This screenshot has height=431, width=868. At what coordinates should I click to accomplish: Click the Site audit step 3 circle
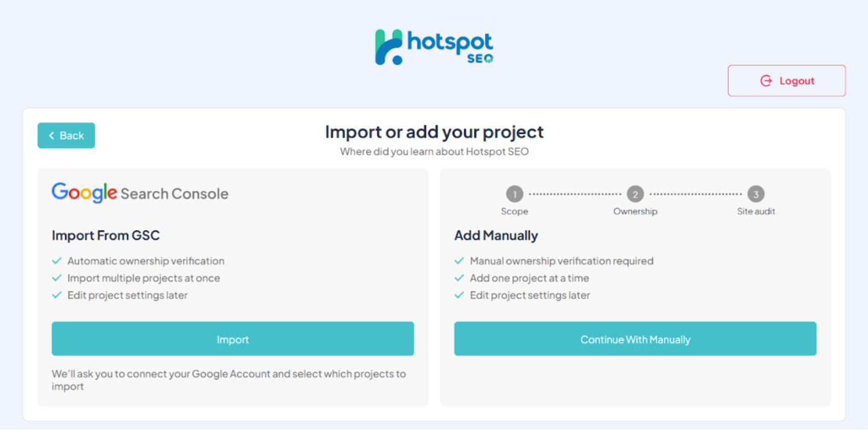click(756, 194)
